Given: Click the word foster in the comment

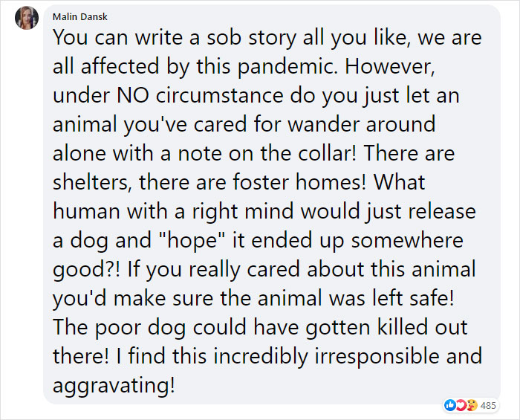Looking at the screenshot, I should 261,182.
